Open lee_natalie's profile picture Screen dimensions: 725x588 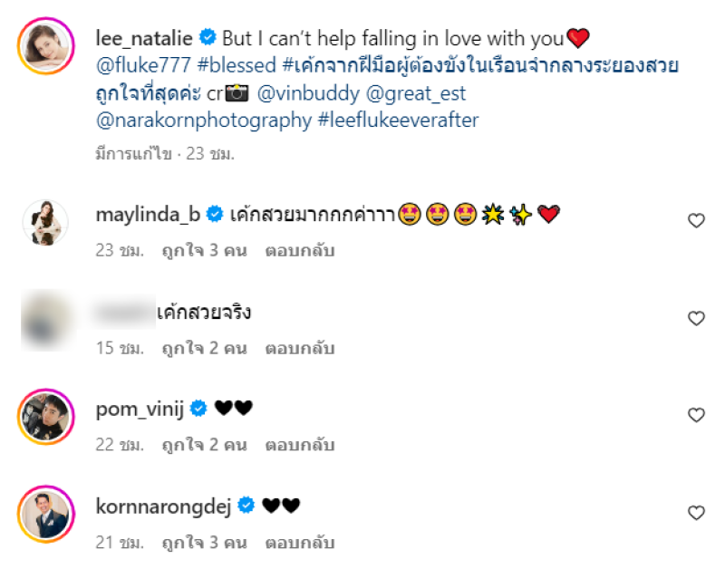[45, 53]
